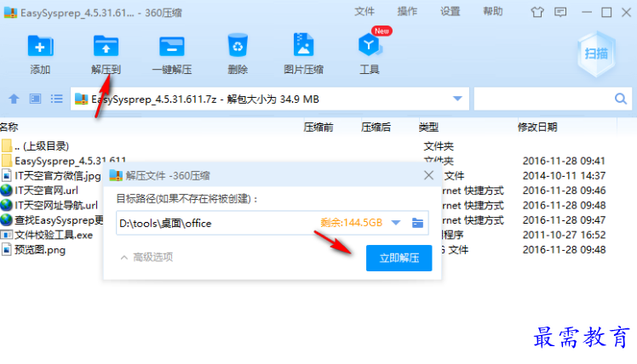Viewport: 637px width, 364px height.
Task: Select the 查找EasySysprep更 url file
Action: [x=51, y=220]
